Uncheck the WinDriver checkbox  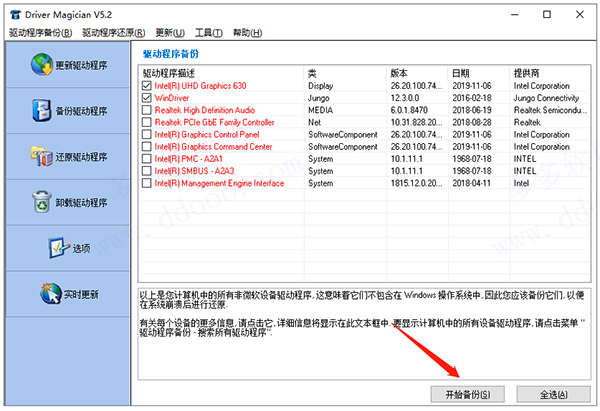click(147, 98)
